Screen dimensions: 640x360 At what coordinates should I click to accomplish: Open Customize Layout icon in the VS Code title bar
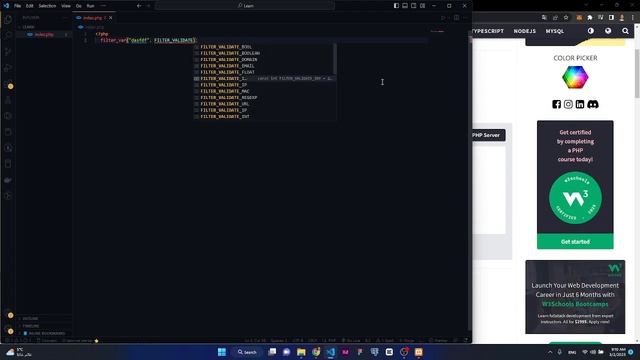[x=422, y=6]
